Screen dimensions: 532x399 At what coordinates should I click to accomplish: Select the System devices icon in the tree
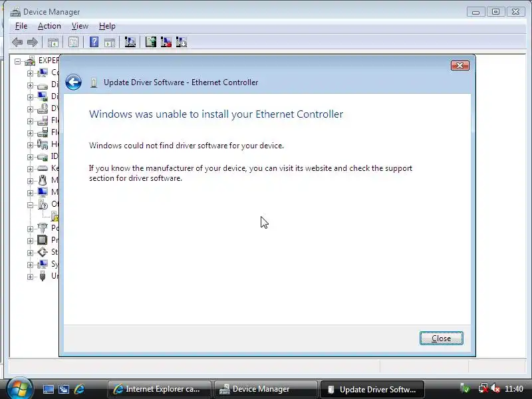coord(43,263)
